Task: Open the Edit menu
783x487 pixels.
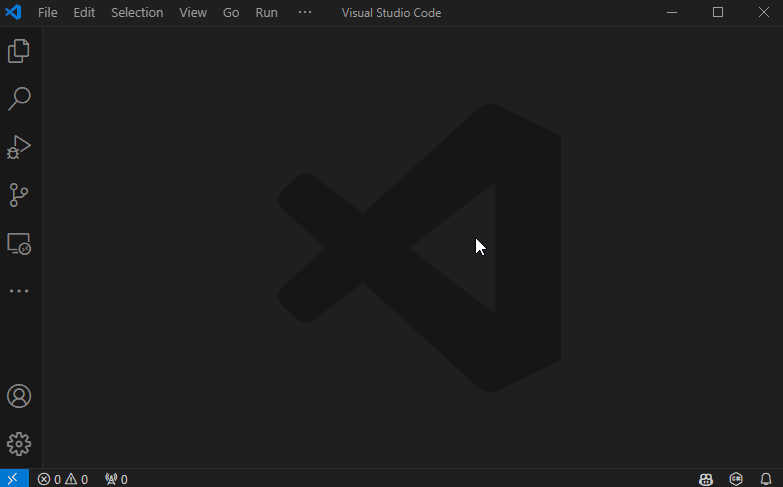Action: click(84, 12)
